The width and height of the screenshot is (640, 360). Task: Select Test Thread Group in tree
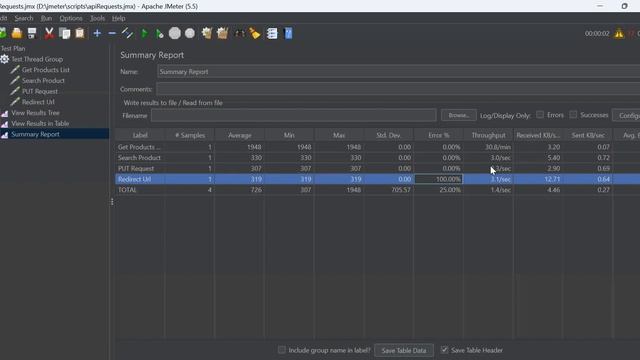click(x=37, y=59)
